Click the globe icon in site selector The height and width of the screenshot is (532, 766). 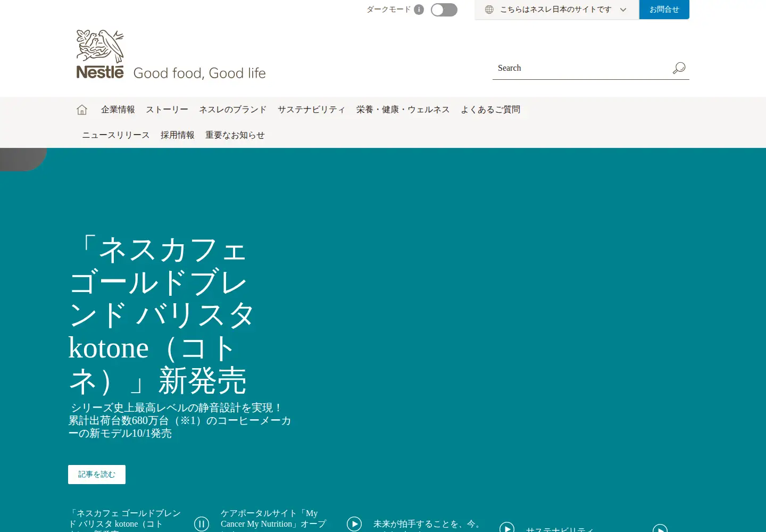489,10
